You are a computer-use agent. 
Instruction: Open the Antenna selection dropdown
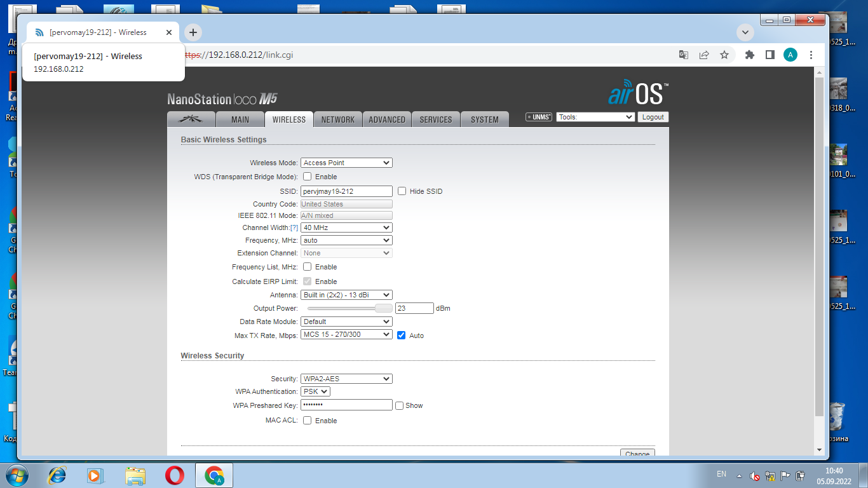tap(346, 295)
